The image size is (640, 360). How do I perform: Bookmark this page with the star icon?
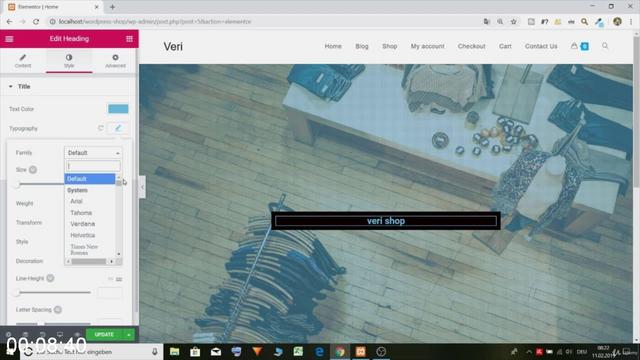coord(513,22)
